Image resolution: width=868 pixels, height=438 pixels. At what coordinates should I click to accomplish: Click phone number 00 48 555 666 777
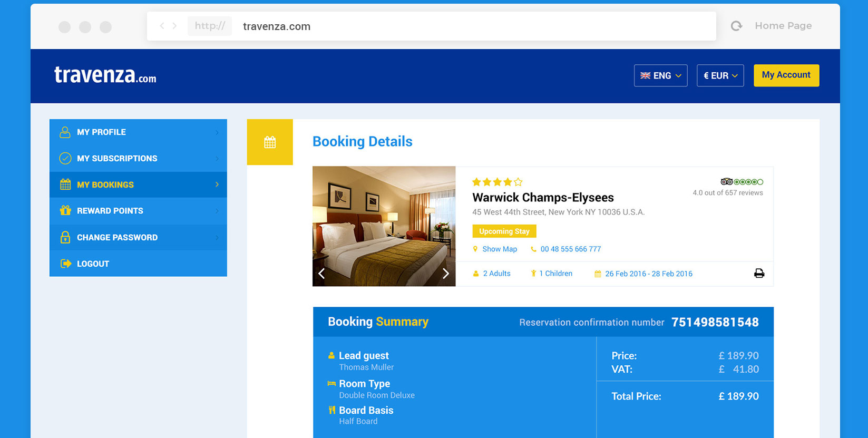click(x=571, y=249)
